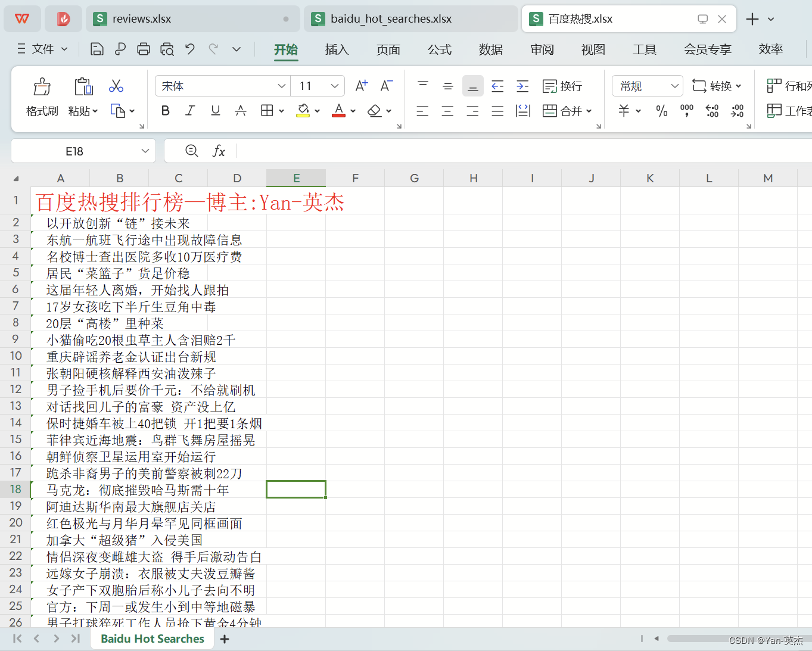This screenshot has height=651, width=812.
Task: Click the Name Box showing E18
Action: [74, 151]
